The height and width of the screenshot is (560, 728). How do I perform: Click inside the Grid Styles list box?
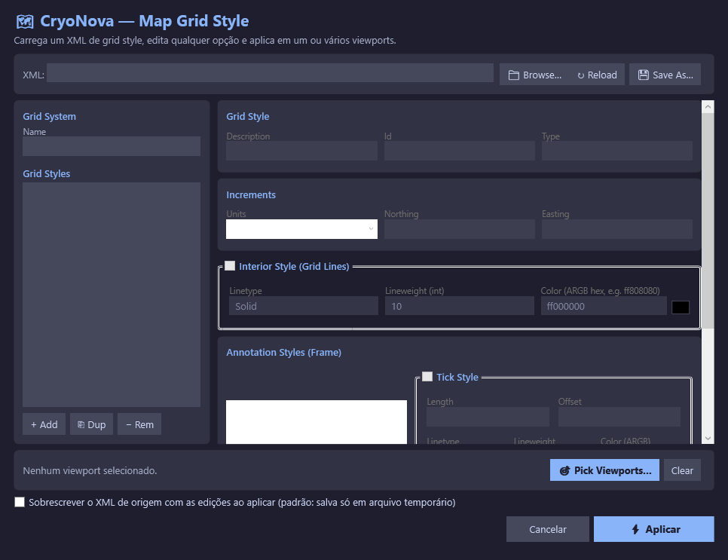(x=112, y=295)
